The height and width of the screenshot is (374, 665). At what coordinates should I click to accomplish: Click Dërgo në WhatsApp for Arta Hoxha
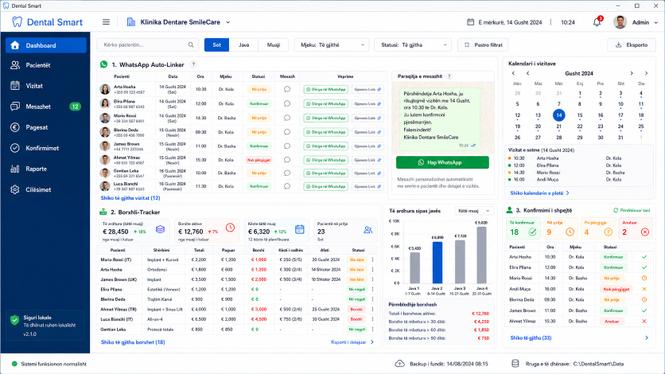326,89
